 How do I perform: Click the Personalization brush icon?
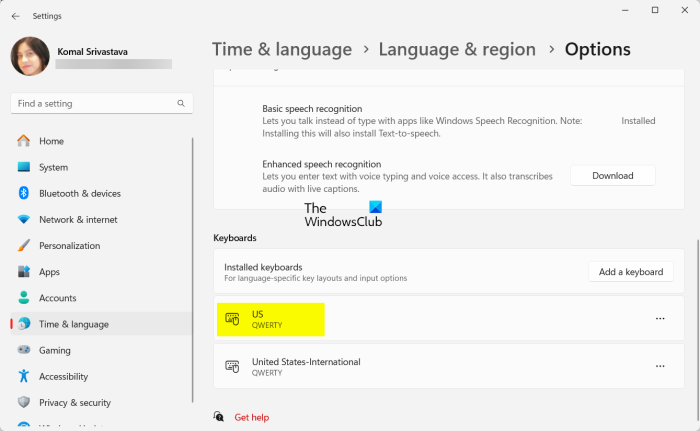point(24,245)
